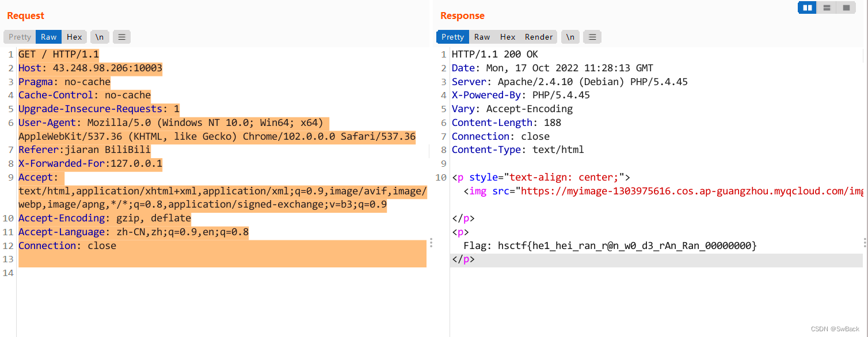Open the Hex tab in Request panel
The height and width of the screenshot is (337, 868).
[74, 37]
